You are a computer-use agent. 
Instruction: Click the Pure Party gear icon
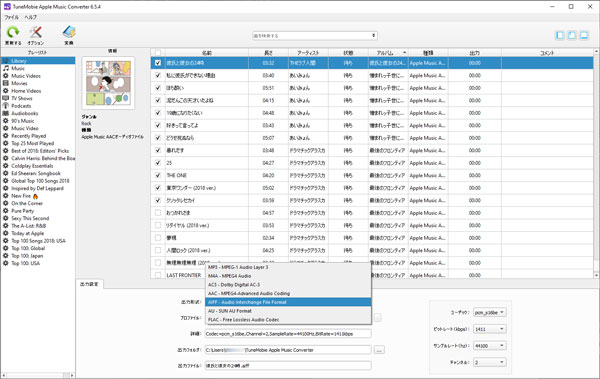(5, 211)
